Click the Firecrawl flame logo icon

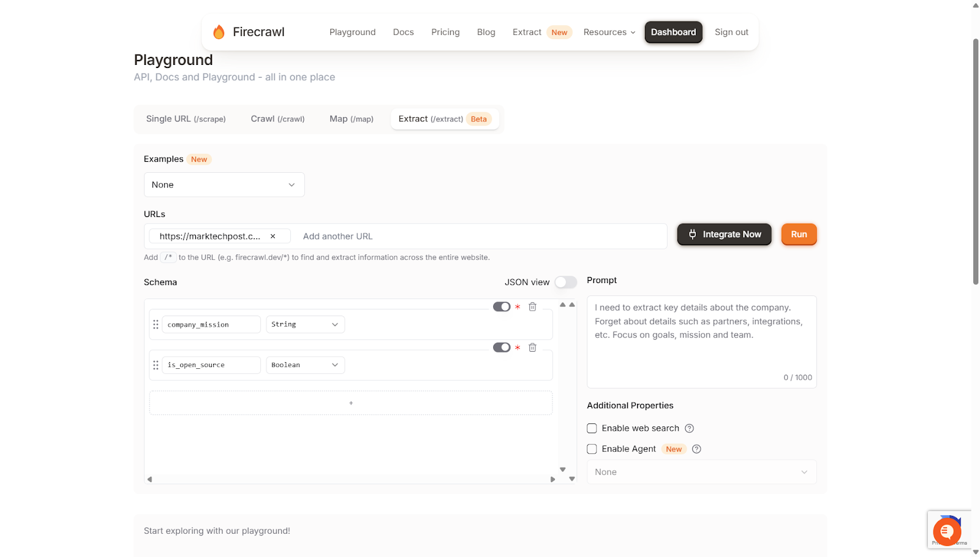219,32
